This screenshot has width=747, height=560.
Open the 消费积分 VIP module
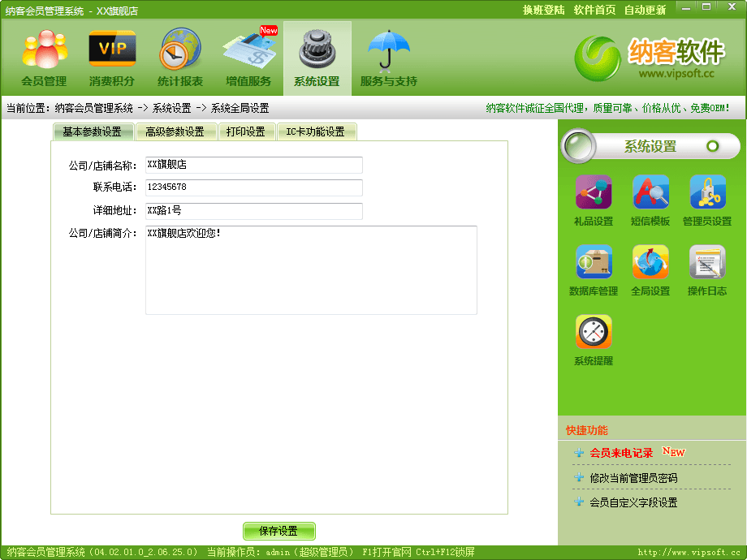pos(112,58)
